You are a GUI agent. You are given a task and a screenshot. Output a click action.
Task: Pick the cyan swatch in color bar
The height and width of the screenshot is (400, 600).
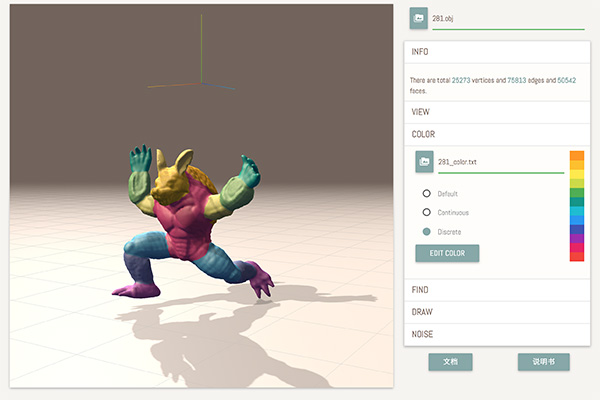tap(577, 211)
